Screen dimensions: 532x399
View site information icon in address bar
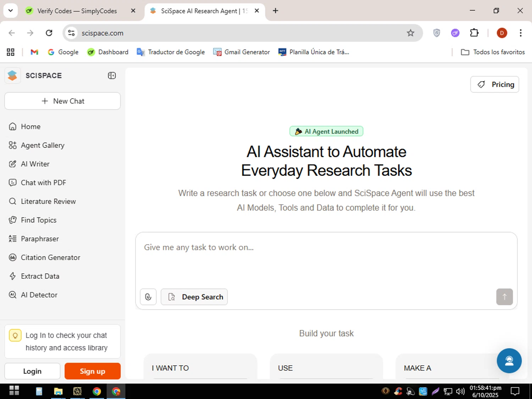71,33
